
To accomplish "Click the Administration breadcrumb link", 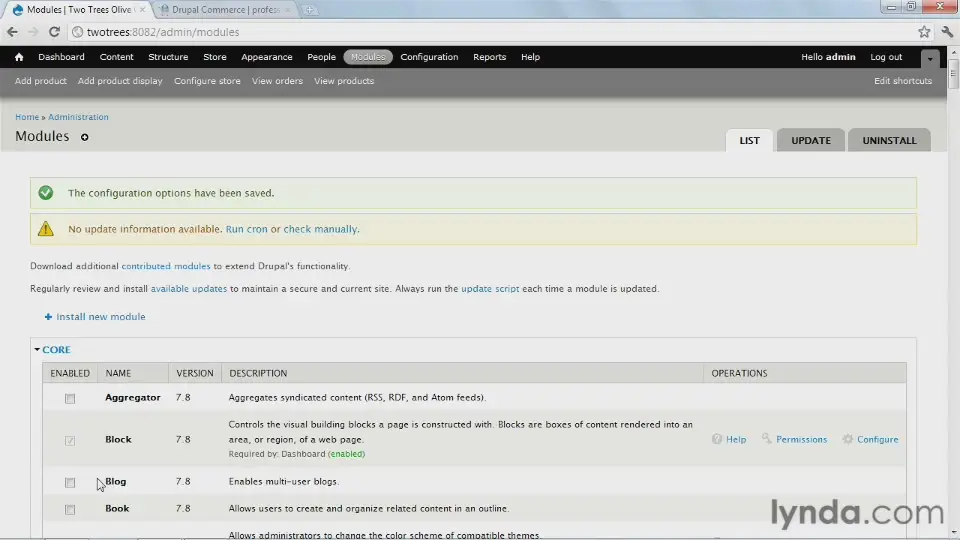I will click(x=78, y=117).
